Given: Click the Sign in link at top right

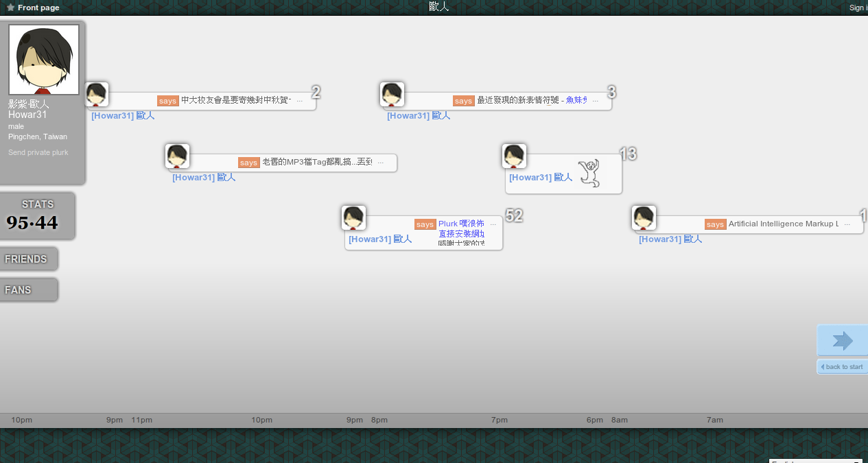Looking at the screenshot, I should pos(858,8).
